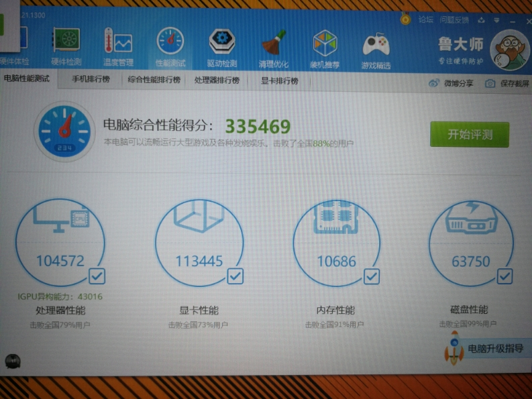Screen dimensions: 532x399
Task: Click 击败全国79%用户 text
Action: pos(60,325)
